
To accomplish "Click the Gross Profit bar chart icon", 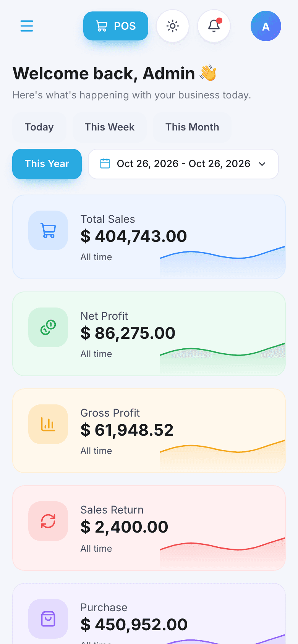I will click(x=48, y=424).
